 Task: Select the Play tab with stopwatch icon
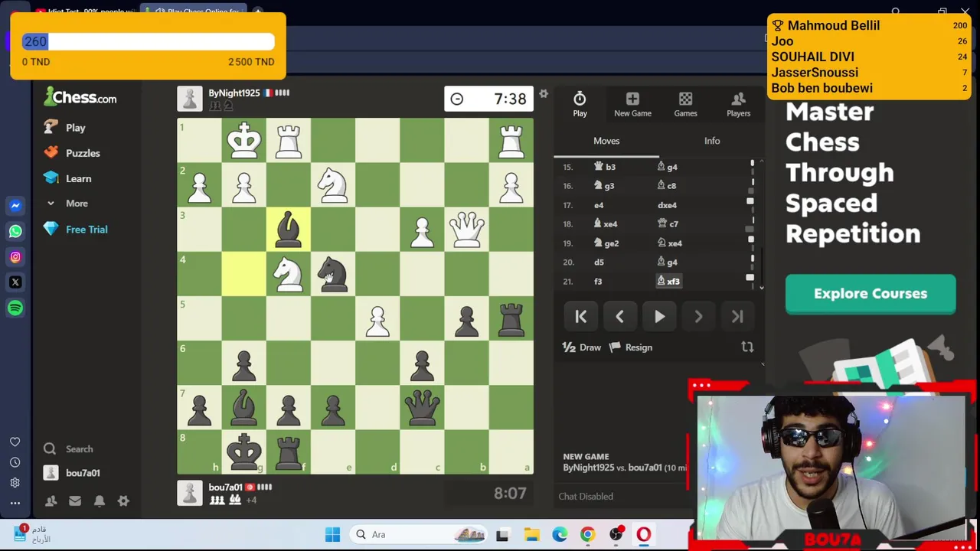(x=580, y=104)
